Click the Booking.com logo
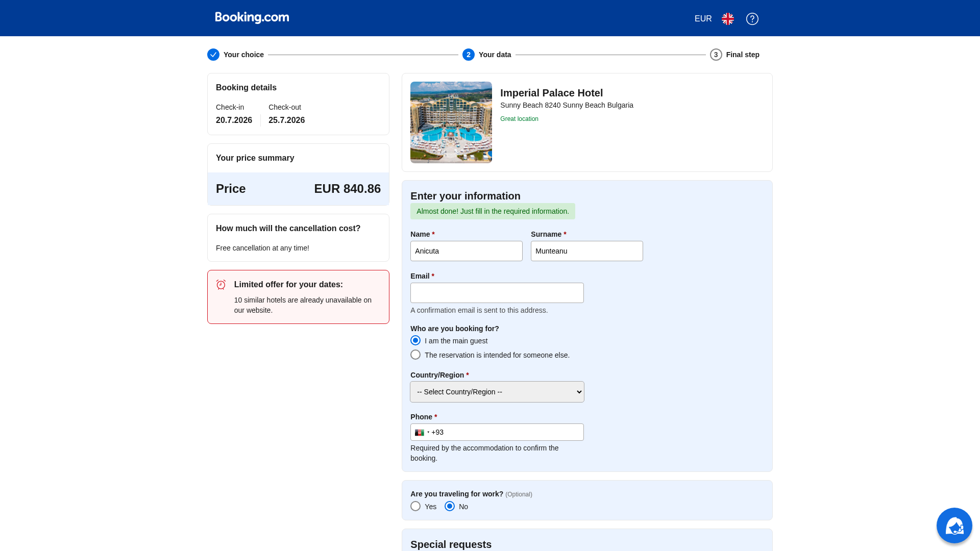Image resolution: width=980 pixels, height=551 pixels. tap(252, 18)
